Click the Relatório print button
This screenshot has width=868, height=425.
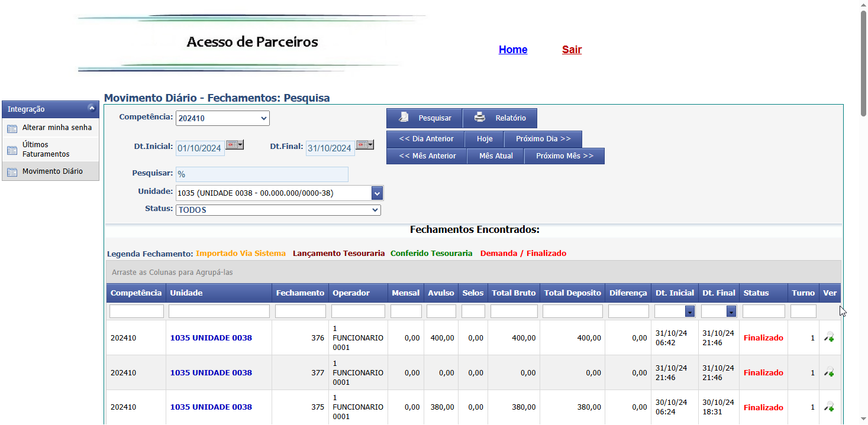pos(499,118)
